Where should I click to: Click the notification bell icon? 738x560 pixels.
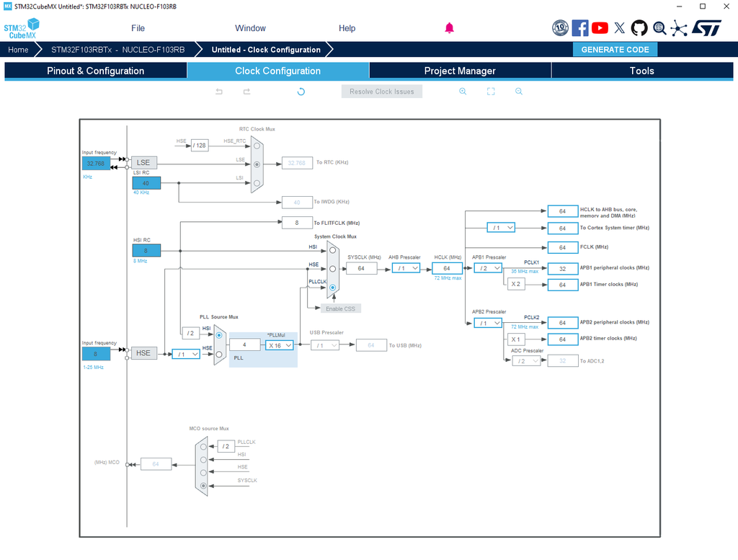click(x=449, y=28)
